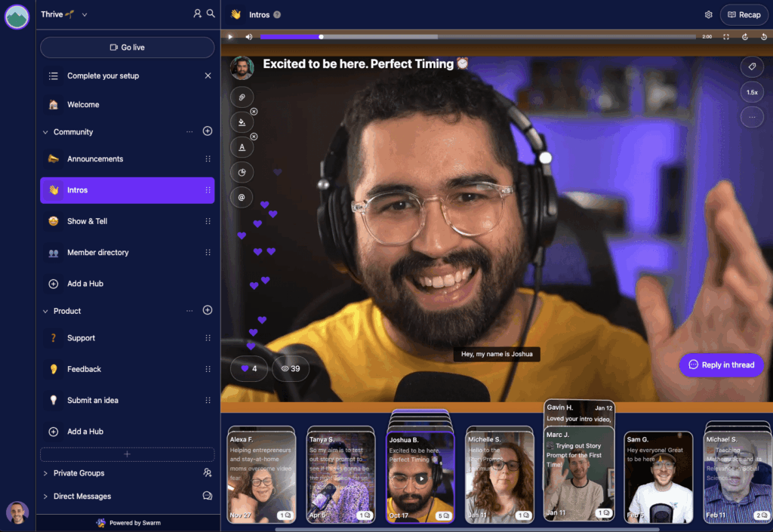Viewport: 773px width, 532px height.
Task: Select the text tool icon on video
Action: 242,147
